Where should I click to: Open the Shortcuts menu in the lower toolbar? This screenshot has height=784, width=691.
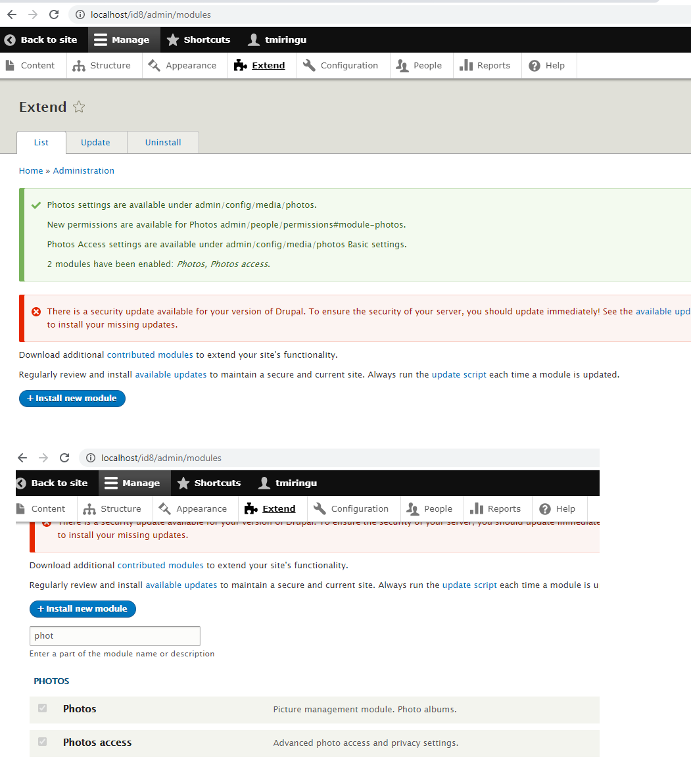tap(210, 483)
